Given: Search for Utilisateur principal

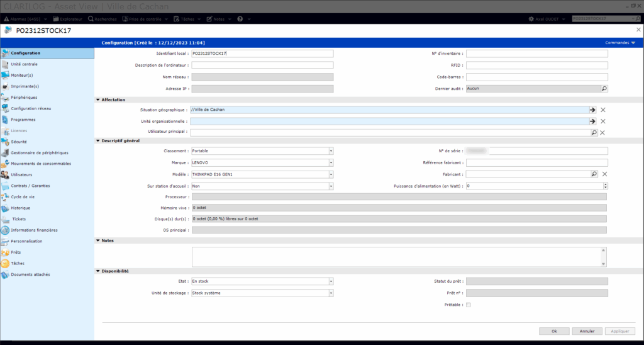Looking at the screenshot, I should pyautogui.click(x=594, y=132).
